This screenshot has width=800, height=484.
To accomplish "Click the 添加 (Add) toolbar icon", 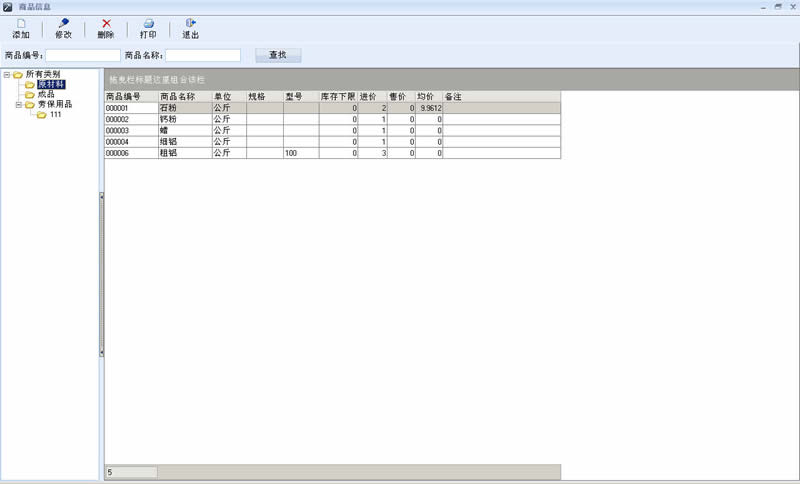I will coord(21,23).
